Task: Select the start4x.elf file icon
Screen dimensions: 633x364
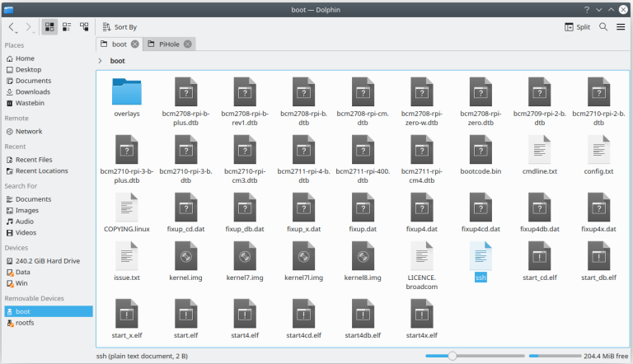Action: tap(421, 314)
